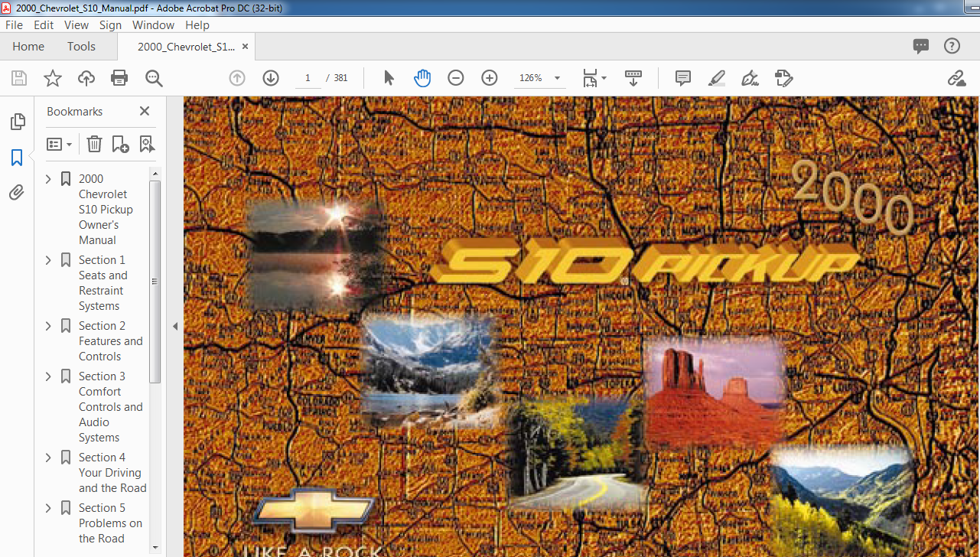This screenshot has height=557, width=980.
Task: Click the bookmarks scrollbar down arrow
Action: coord(155,547)
